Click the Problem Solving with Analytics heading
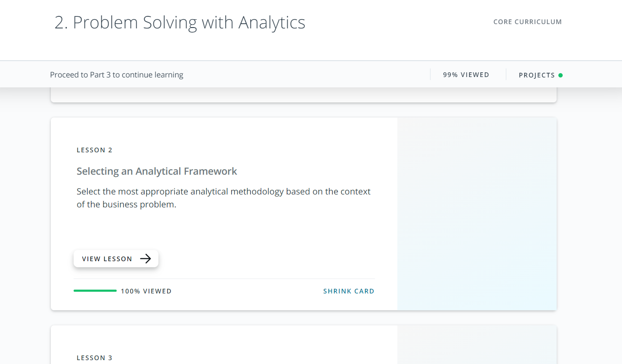Image resolution: width=622 pixels, height=364 pixels. [189, 22]
